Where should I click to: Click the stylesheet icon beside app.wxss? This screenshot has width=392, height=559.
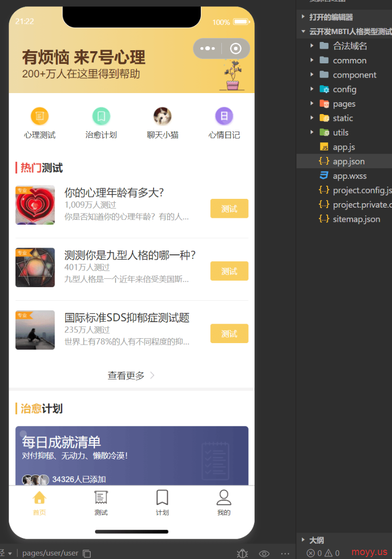(324, 176)
